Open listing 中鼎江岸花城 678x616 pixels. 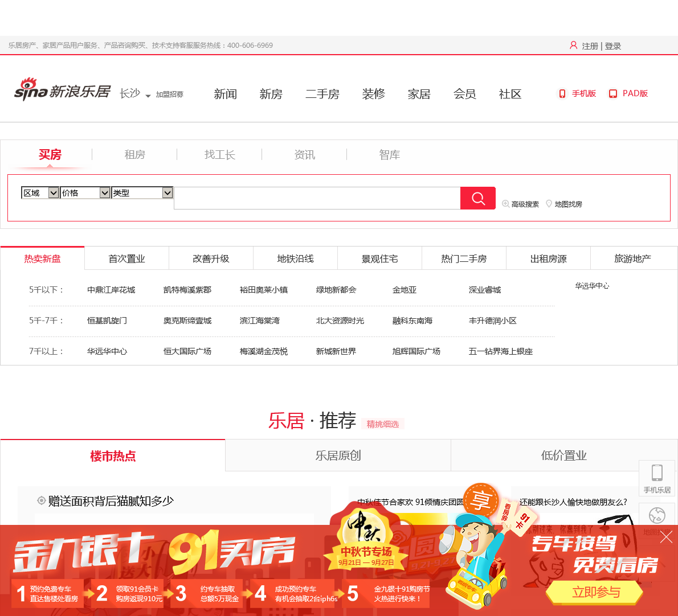click(x=111, y=290)
